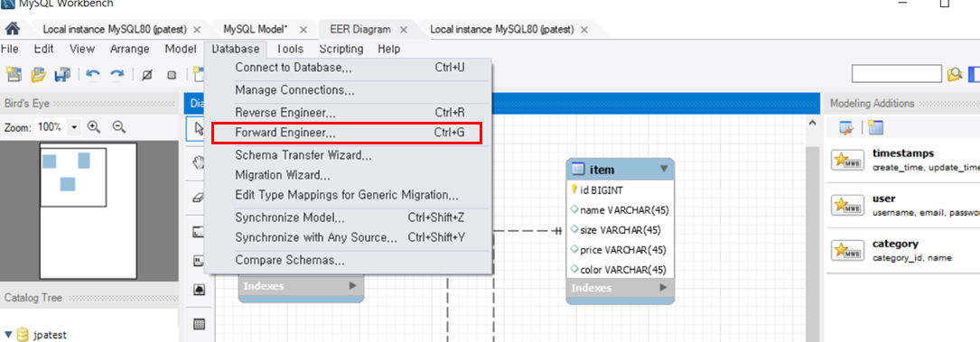Screen dimensions: 980x342
Task: Open the View menu
Action: (x=82, y=49)
